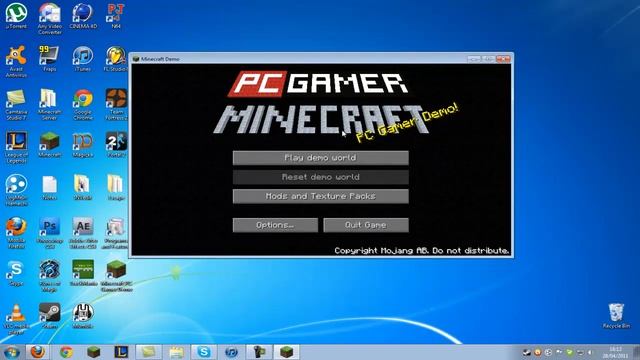Select the Team Fortress 2 desktop icon
640x360 pixels.
point(116,104)
